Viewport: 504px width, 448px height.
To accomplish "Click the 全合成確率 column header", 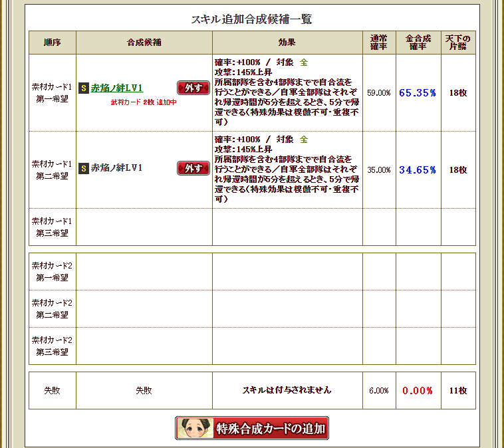I will click(418, 43).
